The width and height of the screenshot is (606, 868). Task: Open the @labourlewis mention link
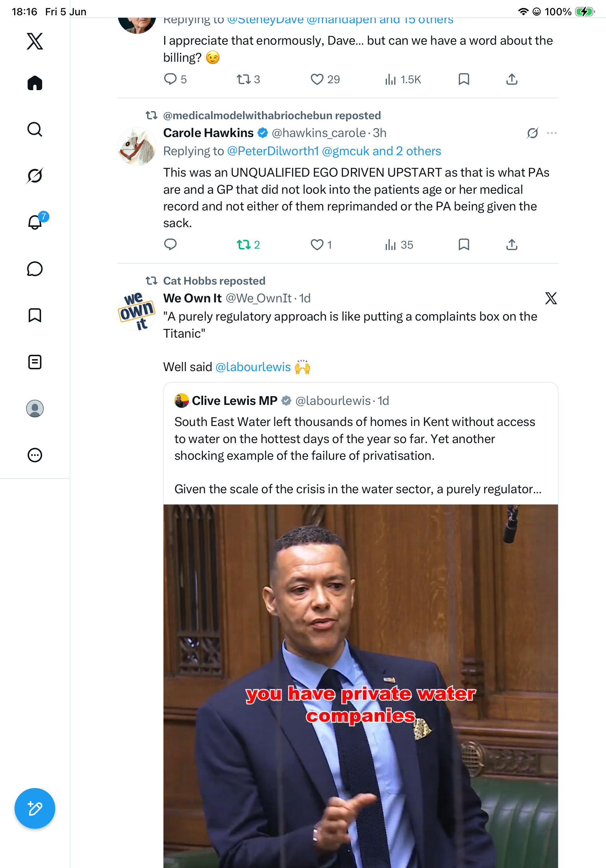(x=253, y=367)
